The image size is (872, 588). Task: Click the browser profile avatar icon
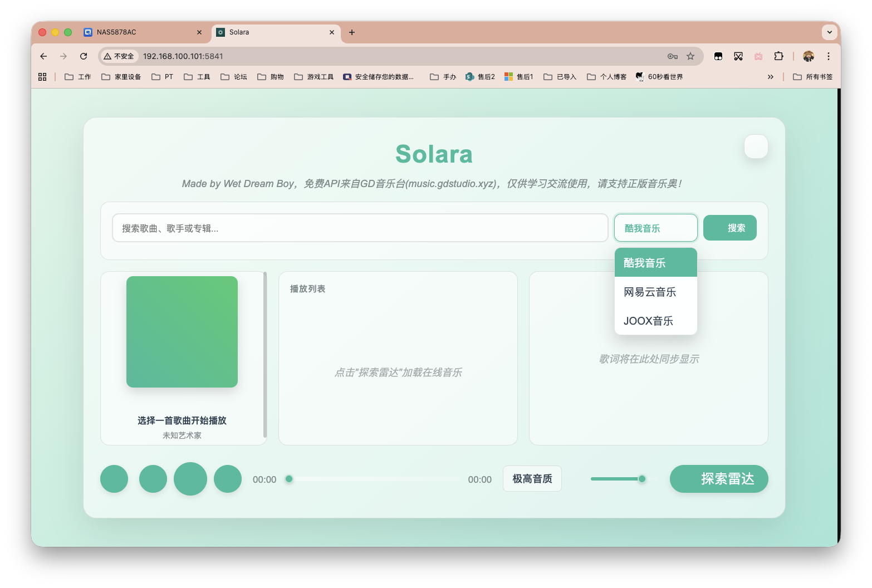[x=809, y=56]
